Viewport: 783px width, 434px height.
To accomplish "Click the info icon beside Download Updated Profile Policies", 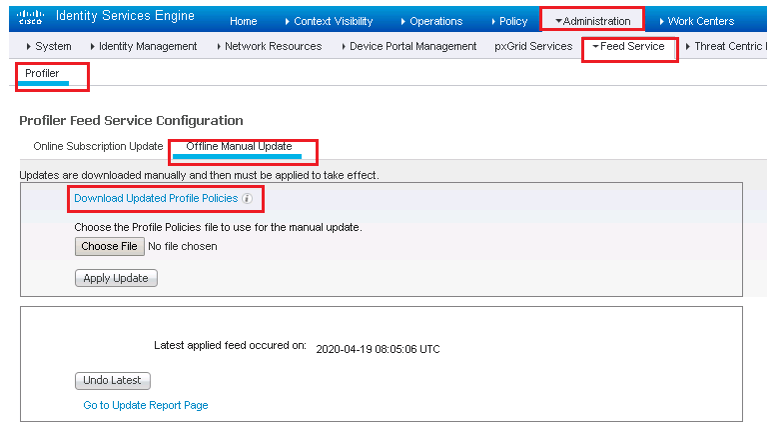I will pos(247,198).
